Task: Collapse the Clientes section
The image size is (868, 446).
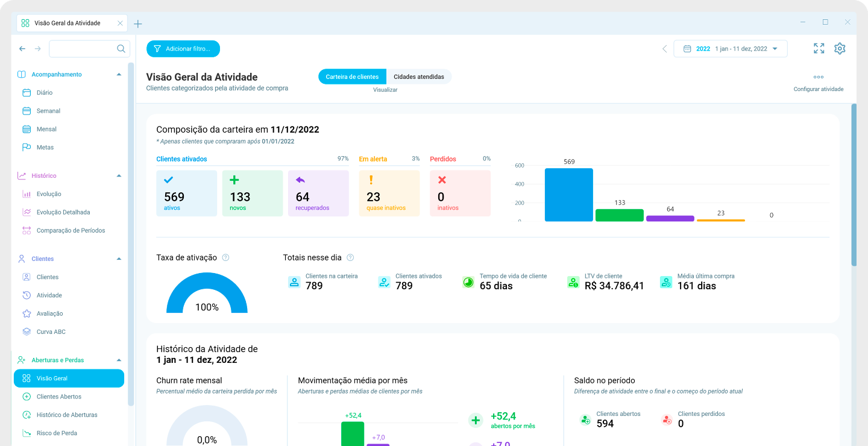Action: [119, 259]
